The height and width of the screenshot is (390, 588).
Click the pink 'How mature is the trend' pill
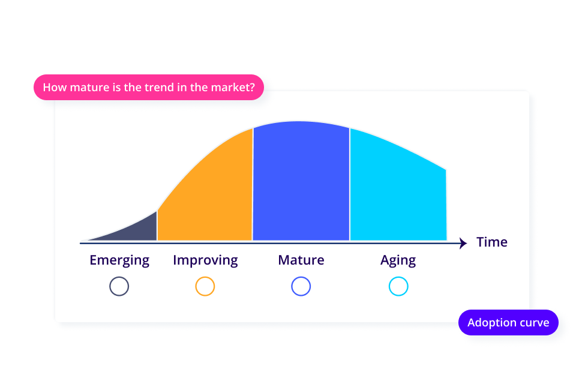pos(149,88)
